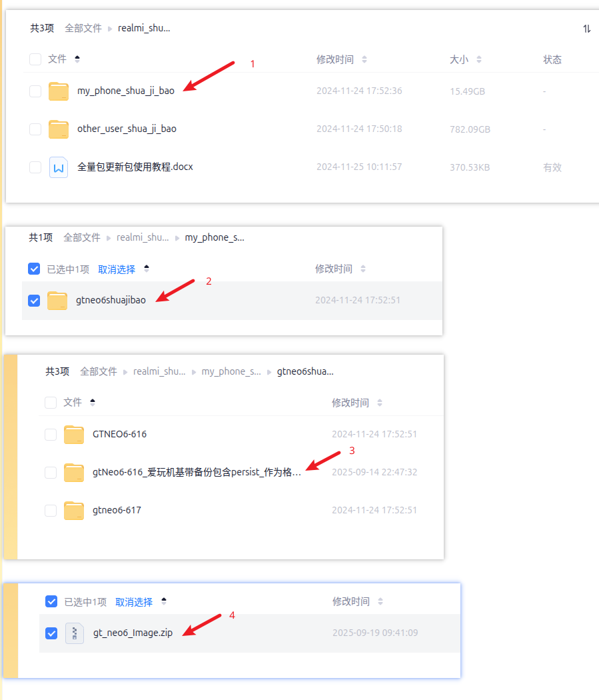Viewport: 599px width, 700px height.
Task: Click 修改时间 sort arrows in second panel
Action: pos(363,269)
